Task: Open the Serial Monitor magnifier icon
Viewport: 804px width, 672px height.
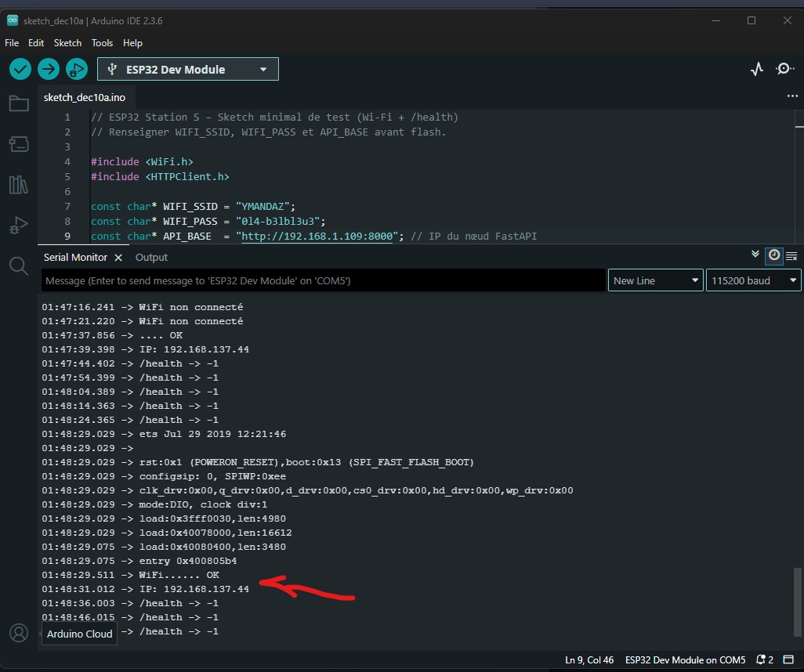Action: coord(784,69)
